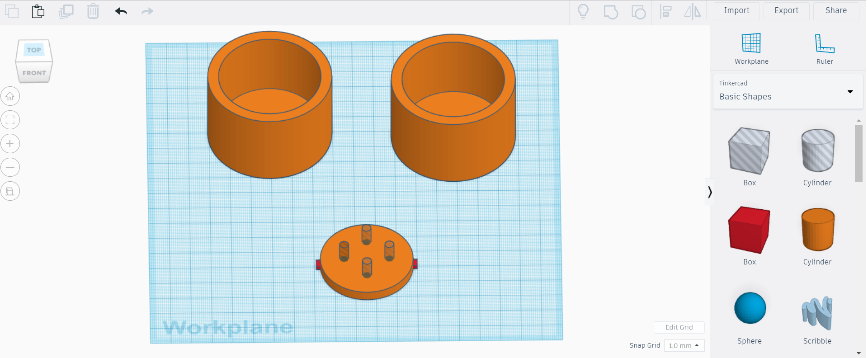Select the Mirror tool
The image size is (868, 358).
point(692,11)
